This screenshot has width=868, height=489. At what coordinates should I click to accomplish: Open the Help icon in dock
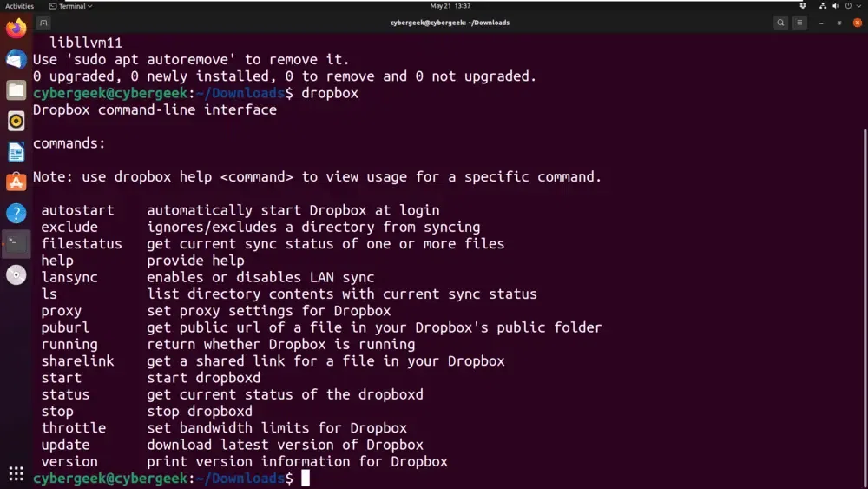tap(16, 213)
